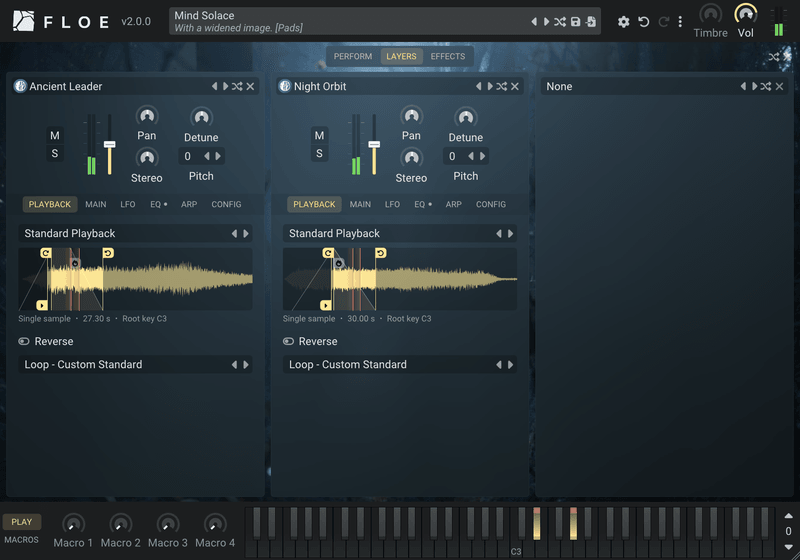The image size is (800, 560).
Task: Remove the Ancient Leader instrument with X
Action: click(x=251, y=86)
